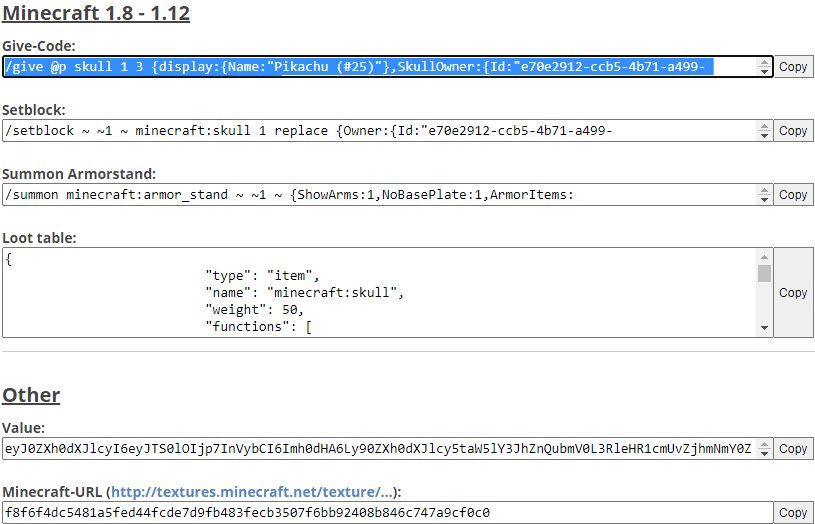Click the Minecraft-URL hash field
815x524 pixels.
coord(387,513)
